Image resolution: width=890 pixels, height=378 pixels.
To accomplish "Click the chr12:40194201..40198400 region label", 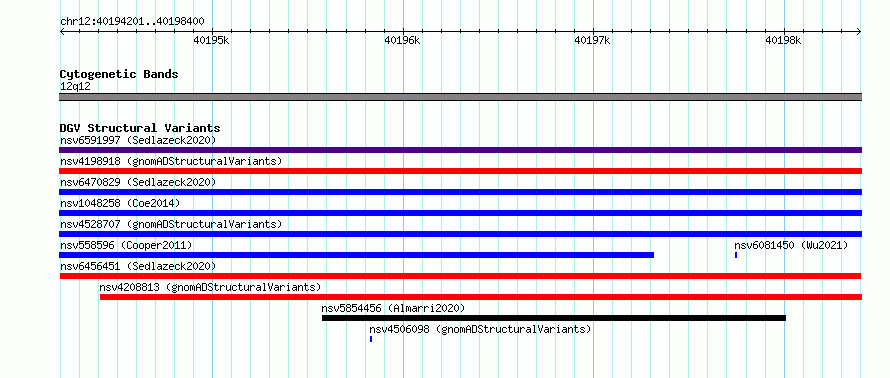I will point(132,22).
